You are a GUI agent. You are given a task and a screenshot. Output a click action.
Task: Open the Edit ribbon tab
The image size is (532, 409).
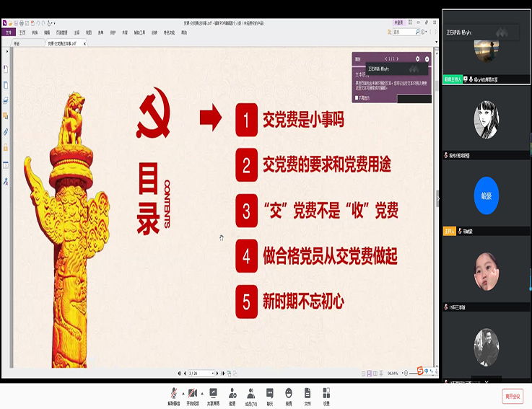47,32
